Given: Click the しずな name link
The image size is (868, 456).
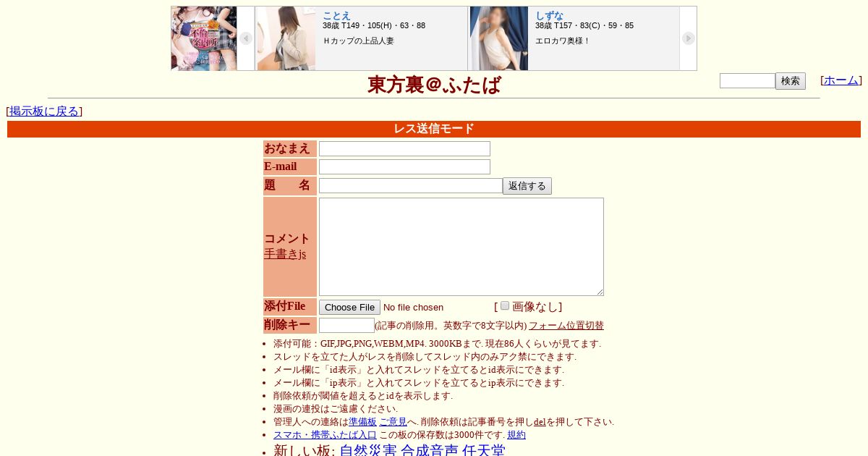Looking at the screenshot, I should coord(549,15).
